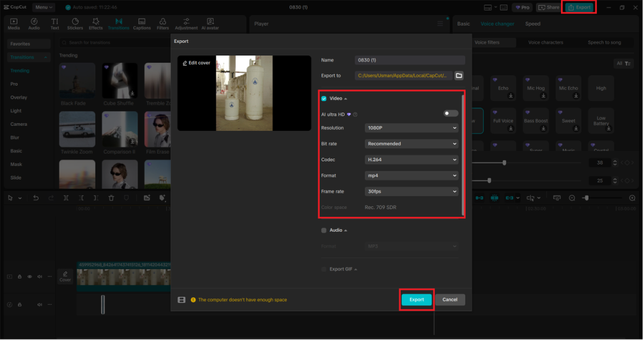
Task: Toggle the Video export checkbox
Action: (x=324, y=99)
